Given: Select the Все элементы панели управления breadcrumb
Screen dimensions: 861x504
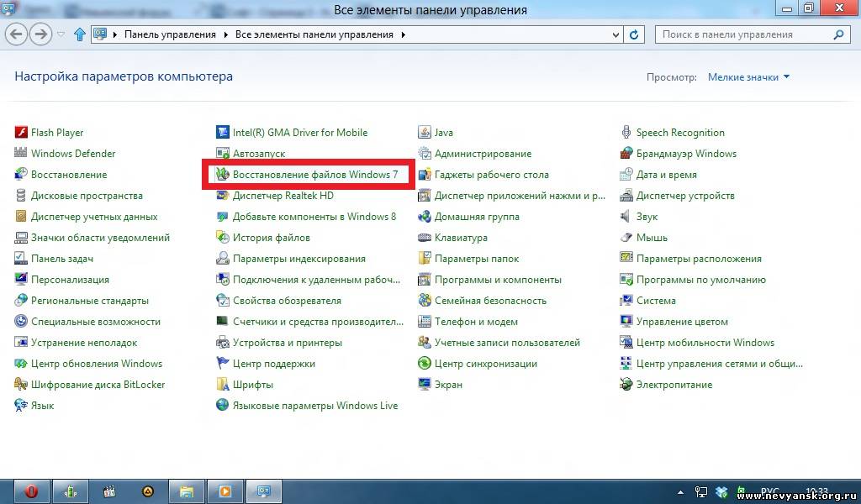Looking at the screenshot, I should pos(314,34).
